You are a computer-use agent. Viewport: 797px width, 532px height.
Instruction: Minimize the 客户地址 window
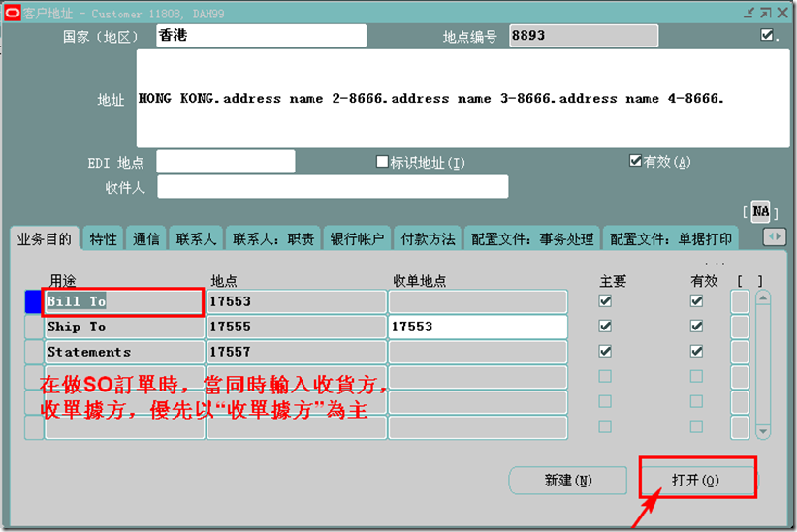click(749, 13)
